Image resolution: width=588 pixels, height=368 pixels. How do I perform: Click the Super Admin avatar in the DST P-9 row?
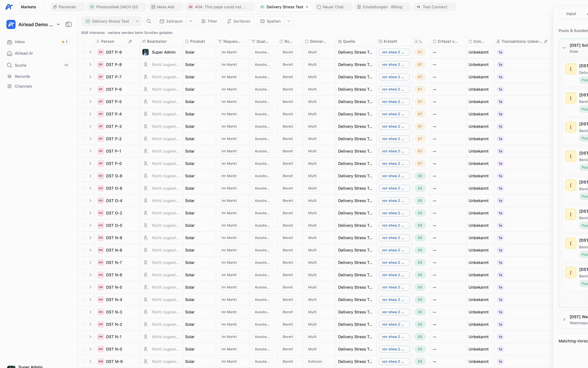point(145,52)
